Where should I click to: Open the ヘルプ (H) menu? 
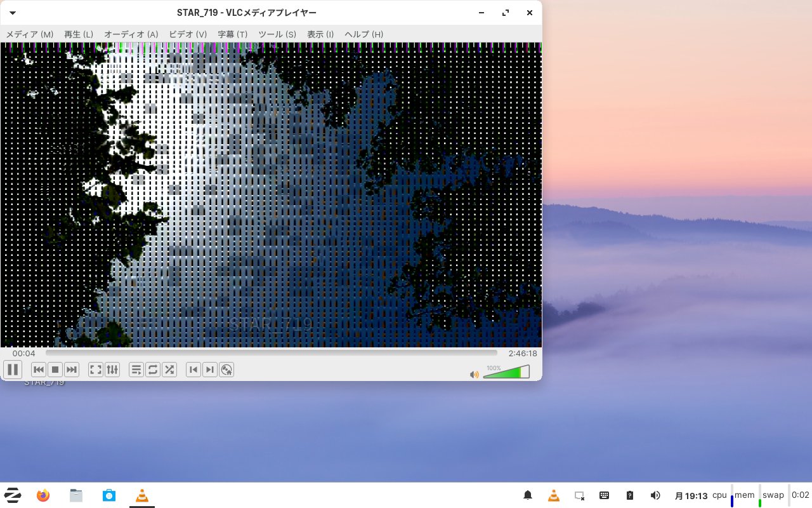point(364,34)
